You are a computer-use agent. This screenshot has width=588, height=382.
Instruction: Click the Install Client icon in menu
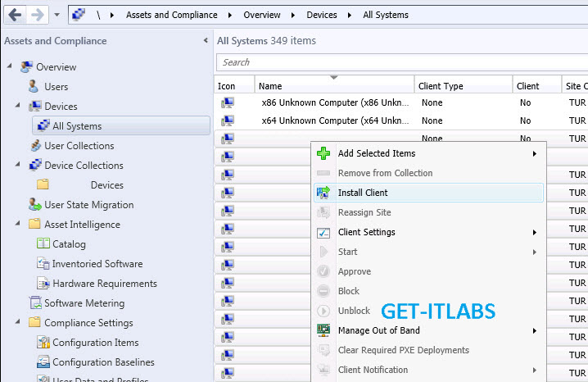[x=323, y=193]
